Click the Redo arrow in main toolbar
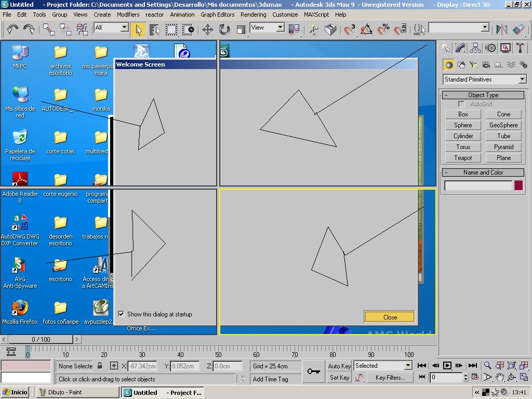532x399 pixels. pos(29,30)
